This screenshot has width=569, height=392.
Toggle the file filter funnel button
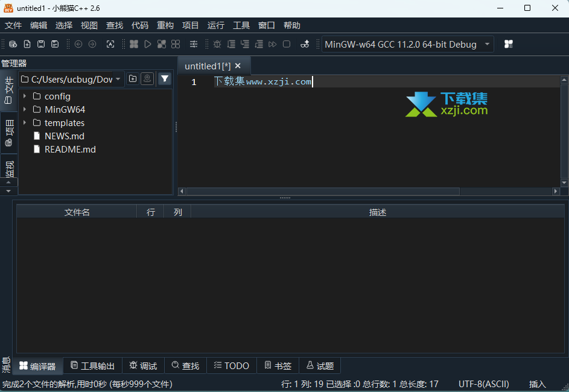click(x=165, y=79)
